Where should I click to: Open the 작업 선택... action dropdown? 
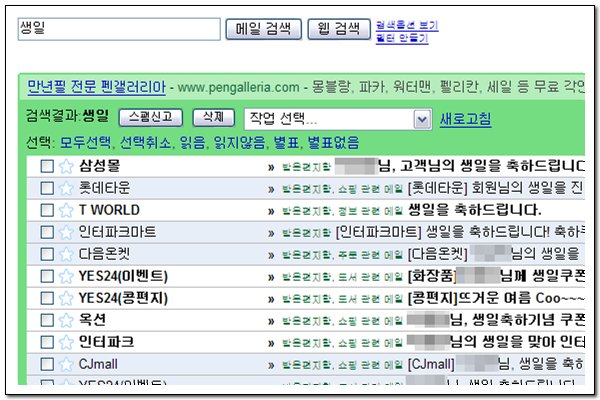point(338,119)
